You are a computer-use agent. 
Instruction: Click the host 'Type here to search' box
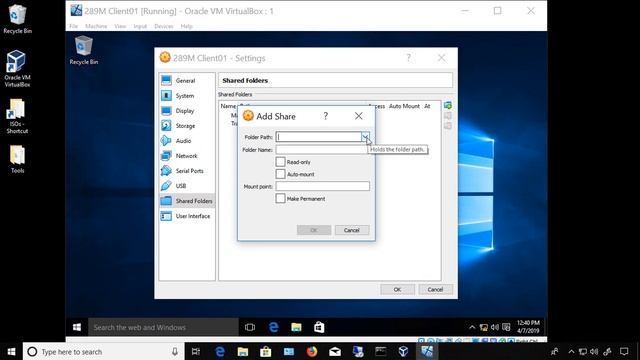(x=104, y=351)
